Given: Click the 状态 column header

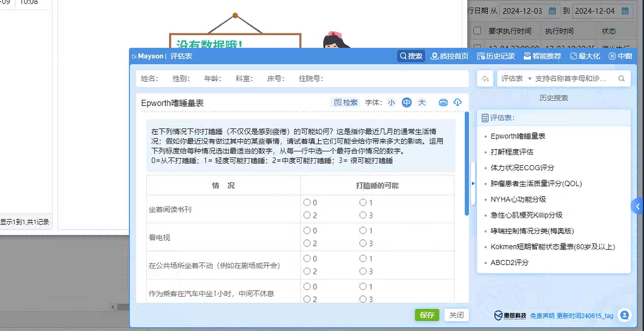Looking at the screenshot, I should [609, 31].
